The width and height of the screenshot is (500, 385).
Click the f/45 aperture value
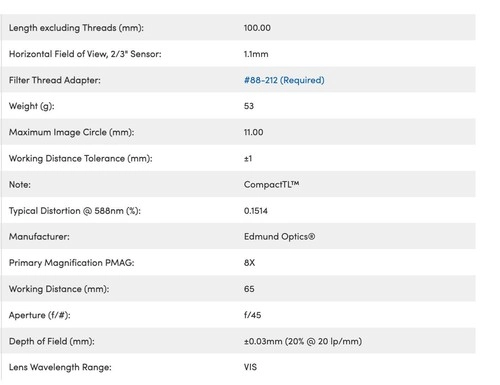[252, 315]
